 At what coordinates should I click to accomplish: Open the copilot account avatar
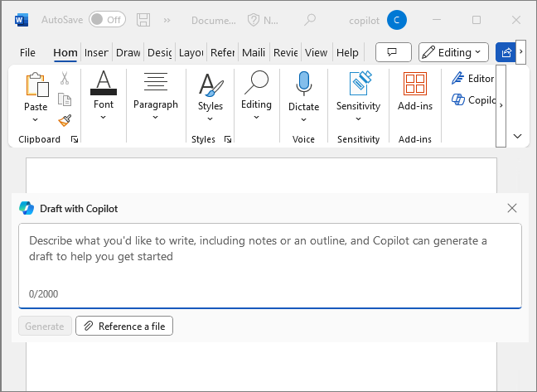397,20
